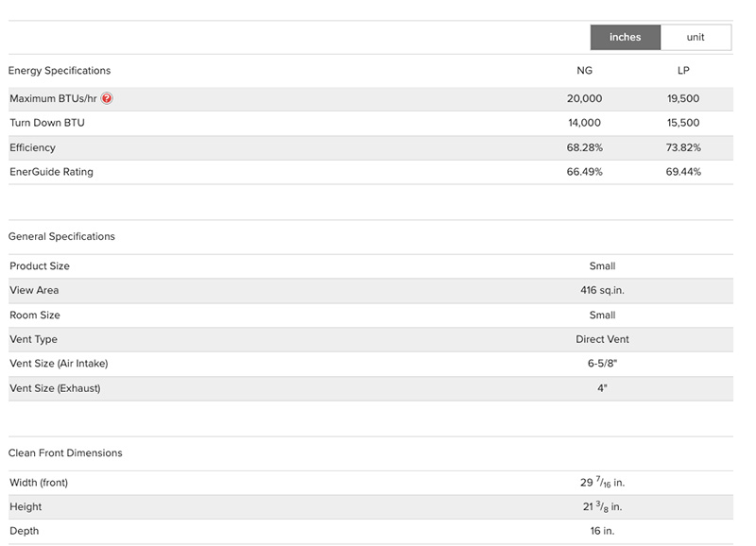Click the NG column header

coord(584,71)
